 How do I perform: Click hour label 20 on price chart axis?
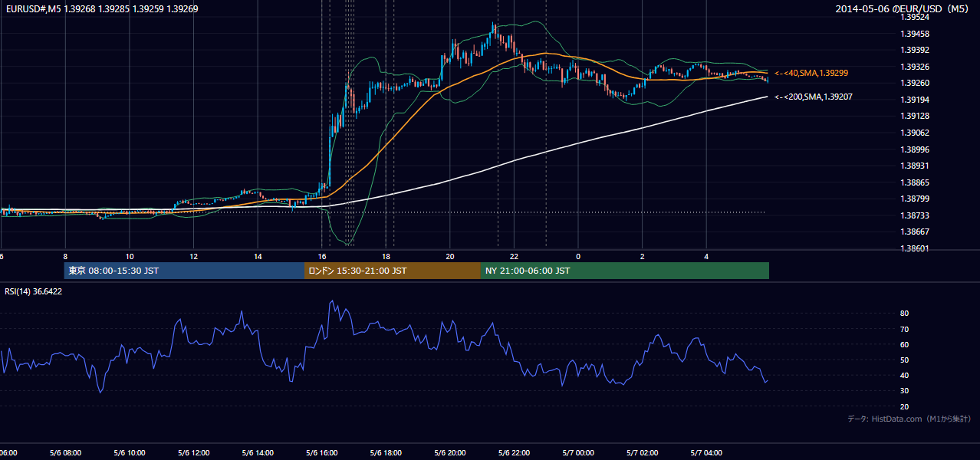(450, 256)
